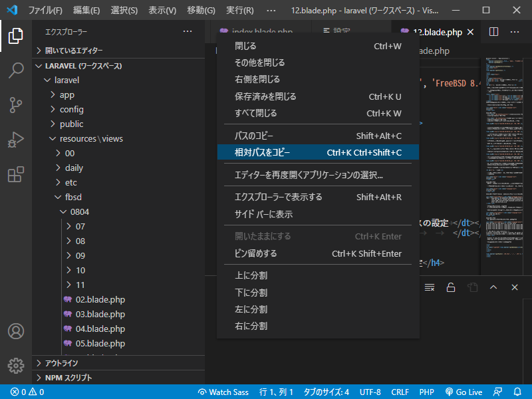Open the Extensions view
532x399 pixels.
pyautogui.click(x=16, y=175)
